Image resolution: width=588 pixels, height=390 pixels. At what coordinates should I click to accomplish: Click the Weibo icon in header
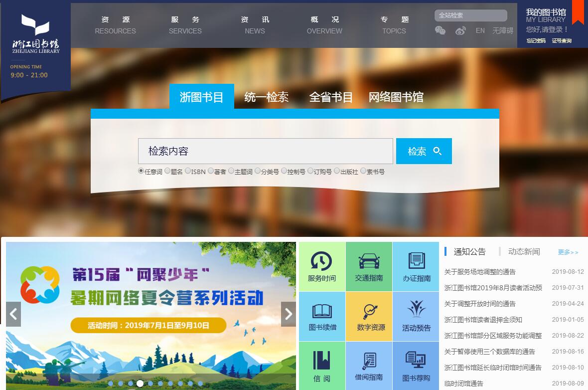pyautogui.click(x=460, y=31)
